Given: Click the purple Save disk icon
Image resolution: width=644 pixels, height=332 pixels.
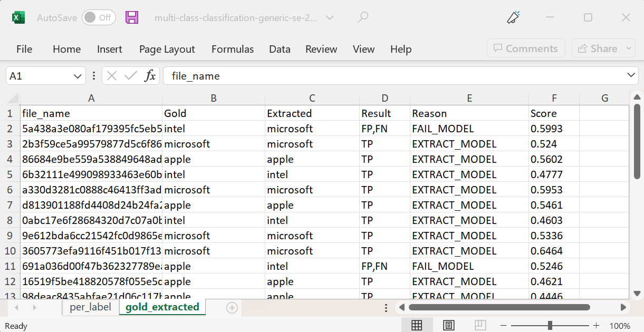Looking at the screenshot, I should 132,17.
